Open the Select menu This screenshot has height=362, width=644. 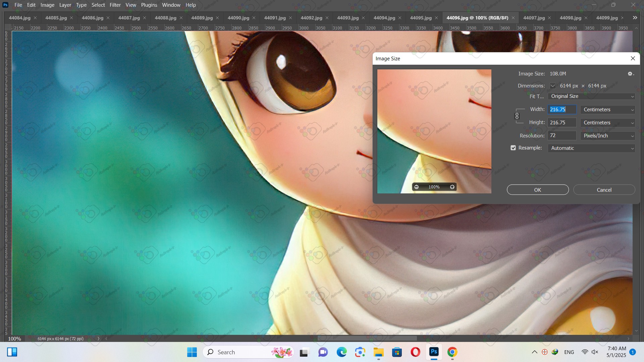98,5
